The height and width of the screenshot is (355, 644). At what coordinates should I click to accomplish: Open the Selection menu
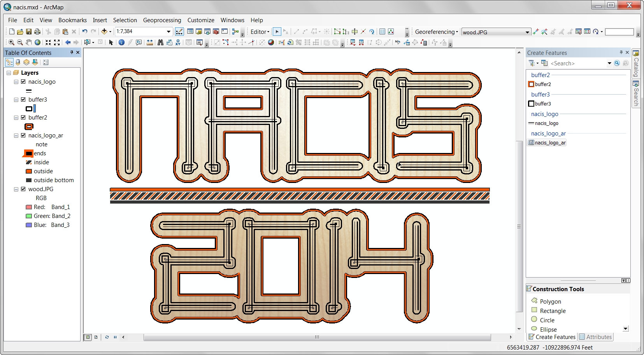(125, 20)
